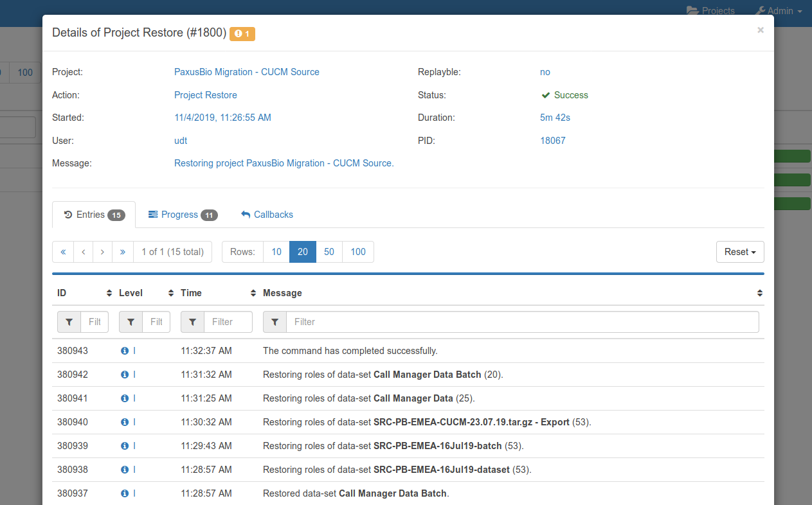Open the PaxusBio Migration - CUCM Source project link
Screen dimensions: 812x505
(247, 72)
